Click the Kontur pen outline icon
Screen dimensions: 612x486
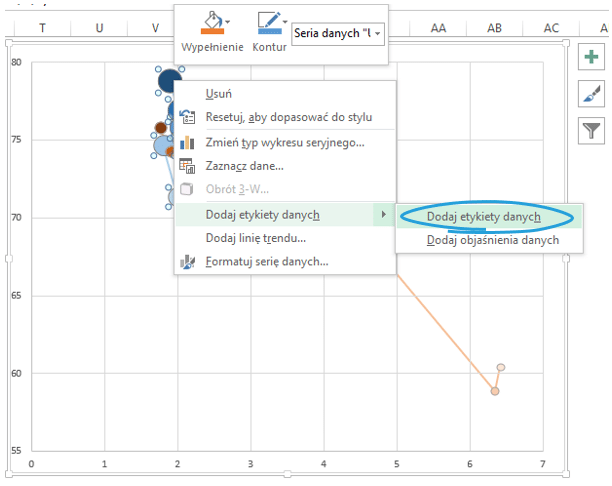(266, 22)
